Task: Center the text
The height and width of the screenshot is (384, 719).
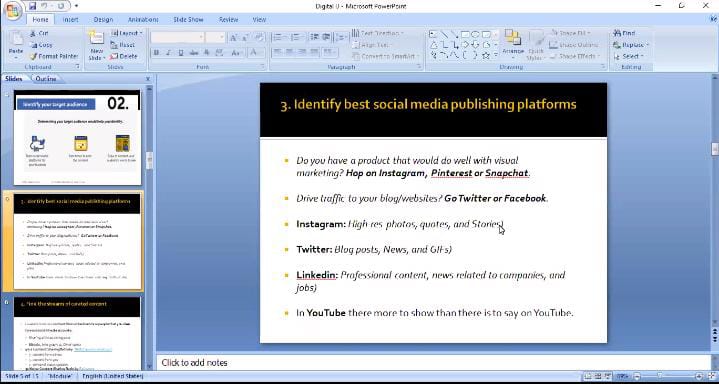Action: point(290,52)
